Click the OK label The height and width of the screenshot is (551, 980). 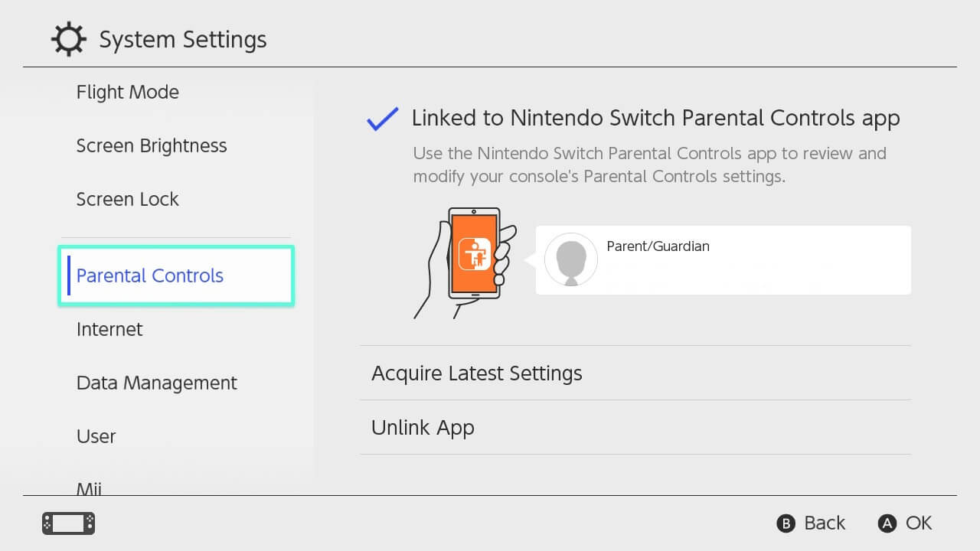[918, 523]
